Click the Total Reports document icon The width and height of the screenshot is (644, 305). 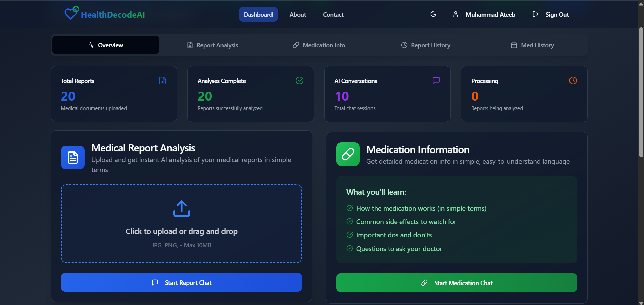point(162,80)
